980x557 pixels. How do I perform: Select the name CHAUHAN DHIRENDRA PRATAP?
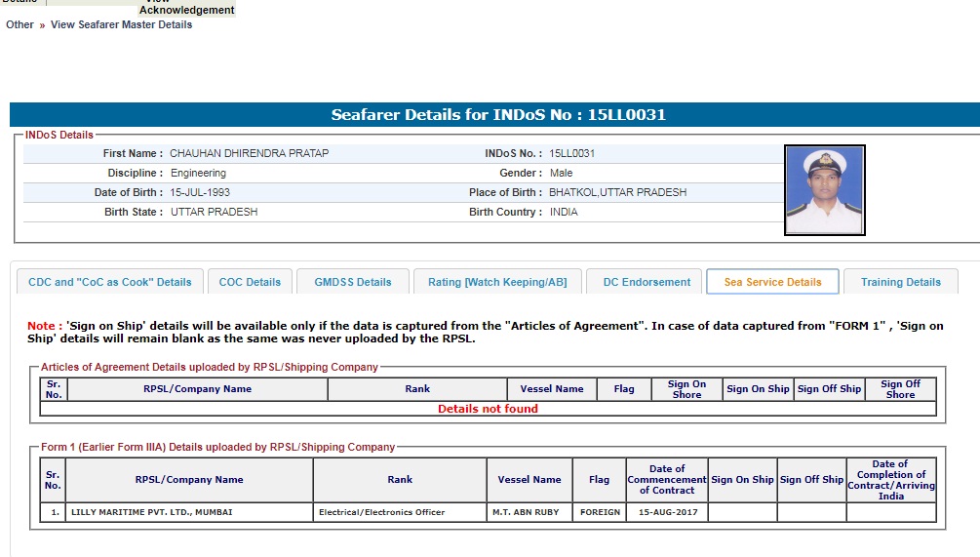(x=249, y=153)
